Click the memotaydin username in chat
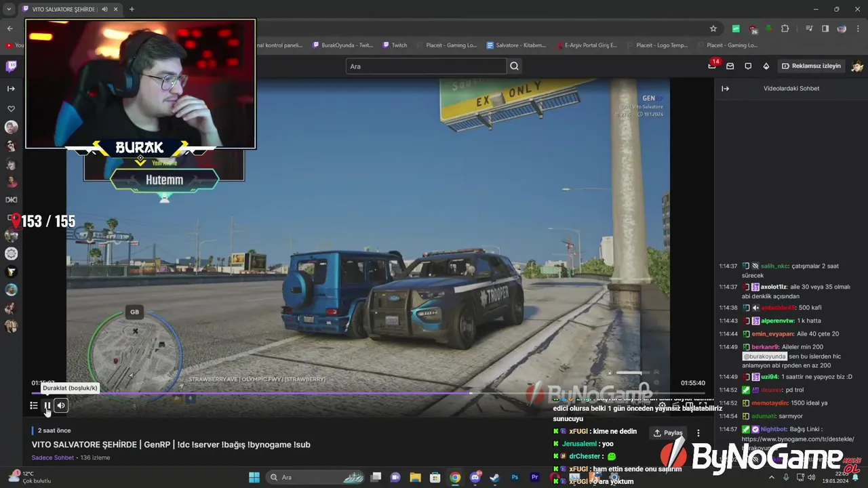This screenshot has height=488, width=868. (770, 403)
